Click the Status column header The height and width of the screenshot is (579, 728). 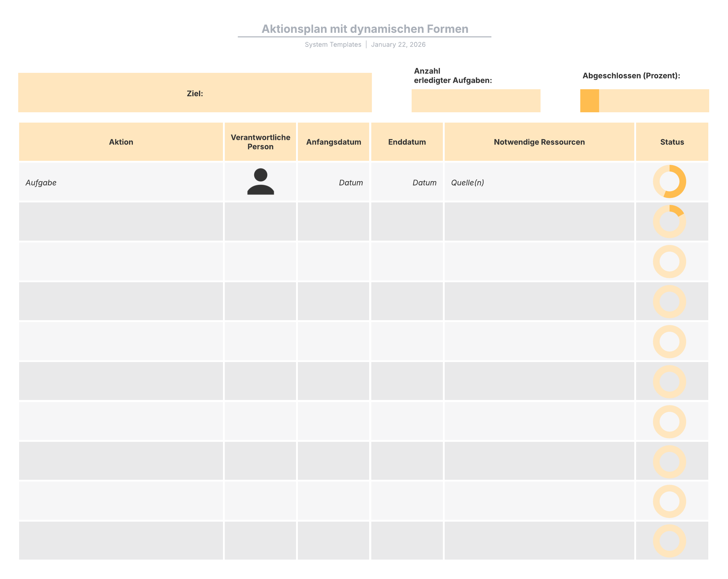(x=672, y=142)
